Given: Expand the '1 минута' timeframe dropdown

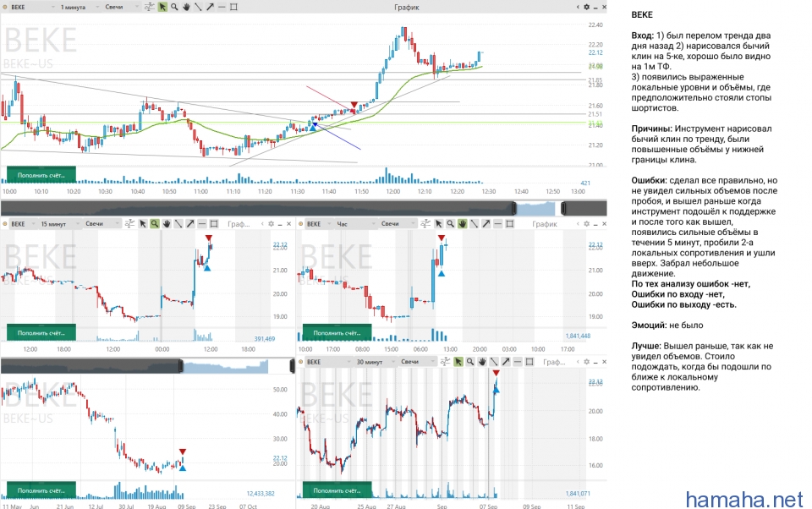Looking at the screenshot, I should click(x=97, y=8).
